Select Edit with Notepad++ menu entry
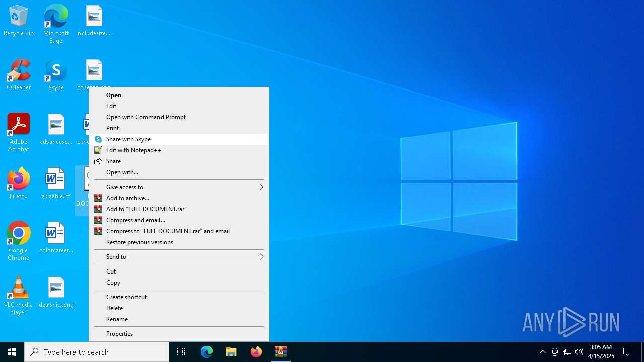 coord(179,150)
